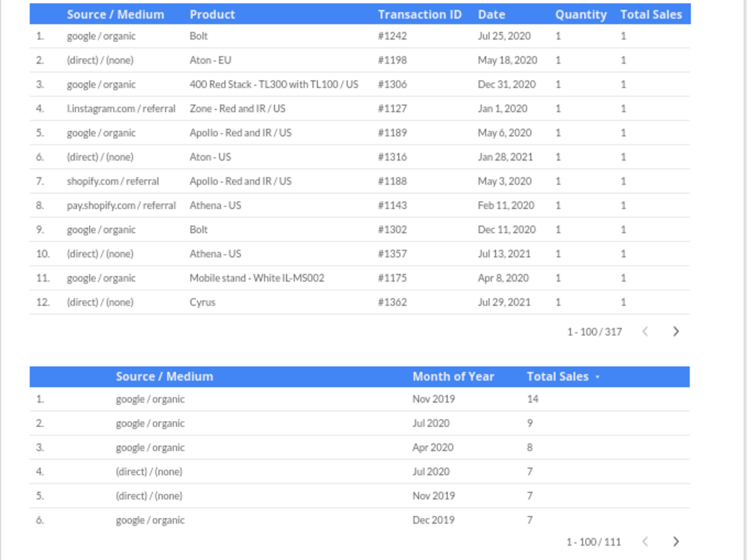Go to next page of upper table
Viewport: 747px width, 560px height.
click(675, 332)
